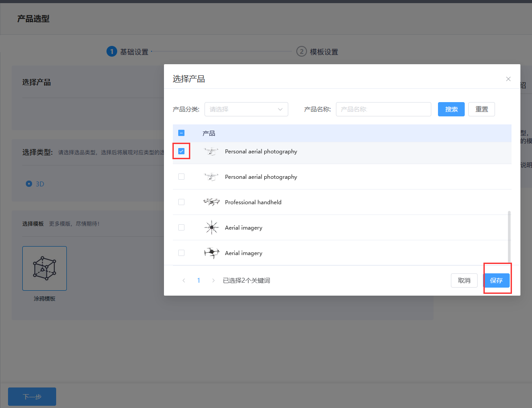Click the last Aerial imagery drone icon
Viewport: 532px width, 408px height.
[x=211, y=253]
